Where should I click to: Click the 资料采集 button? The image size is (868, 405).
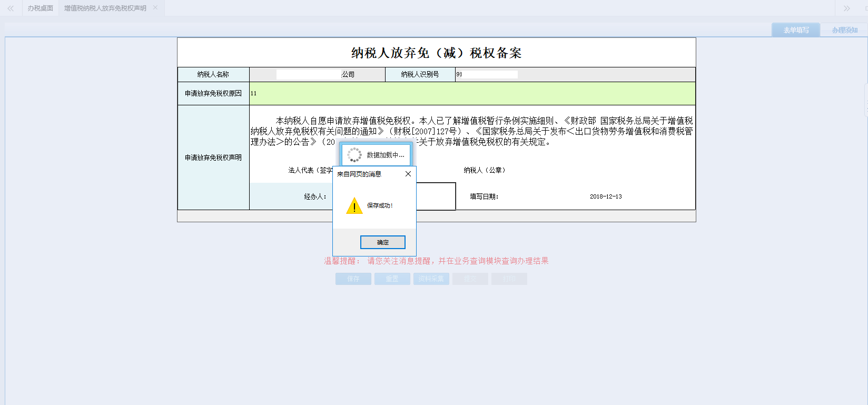click(x=431, y=279)
